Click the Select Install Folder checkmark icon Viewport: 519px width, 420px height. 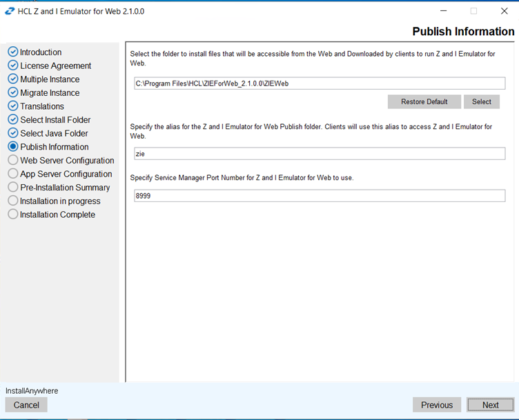pos(13,120)
